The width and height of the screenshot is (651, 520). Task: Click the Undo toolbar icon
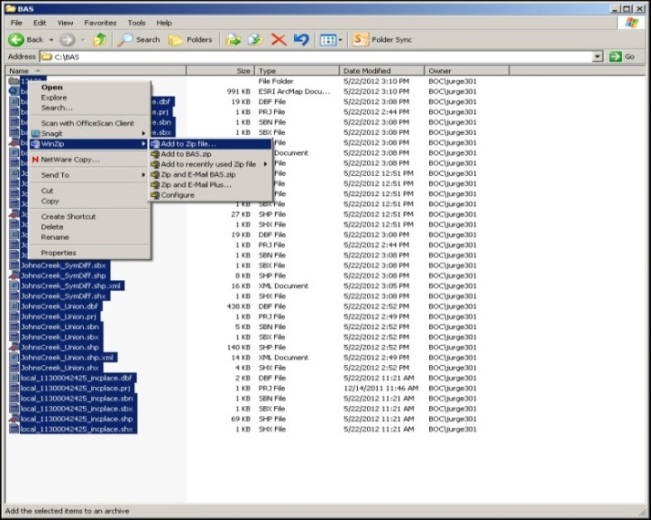[x=301, y=40]
